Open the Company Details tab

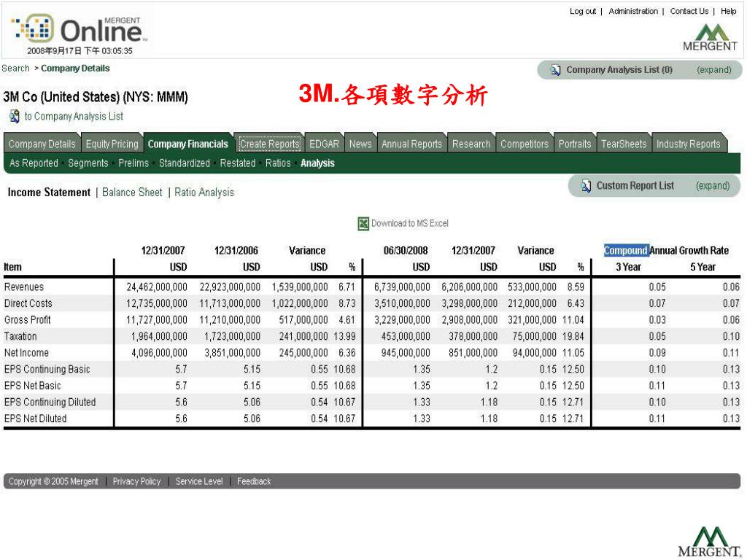42,144
